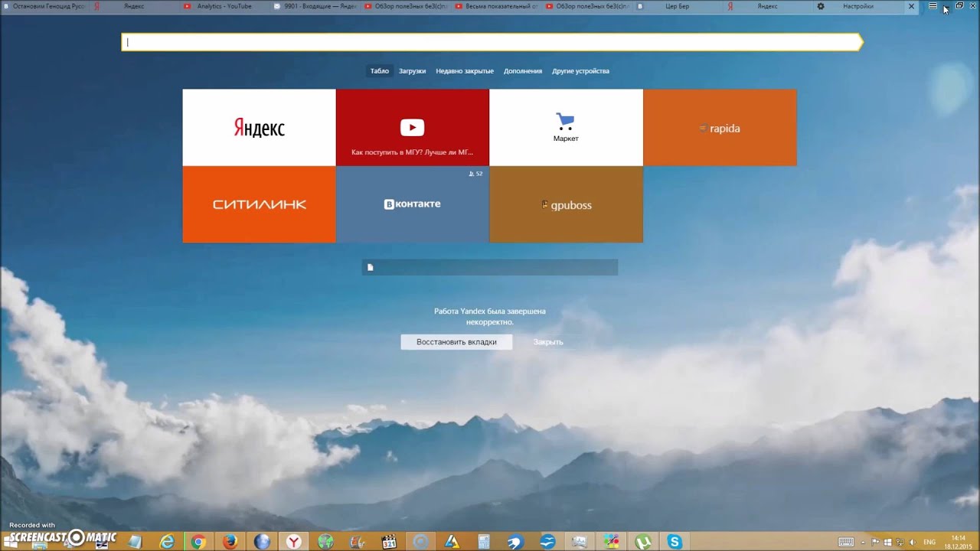Open Skype from the taskbar
The image size is (980, 551).
coord(675,542)
